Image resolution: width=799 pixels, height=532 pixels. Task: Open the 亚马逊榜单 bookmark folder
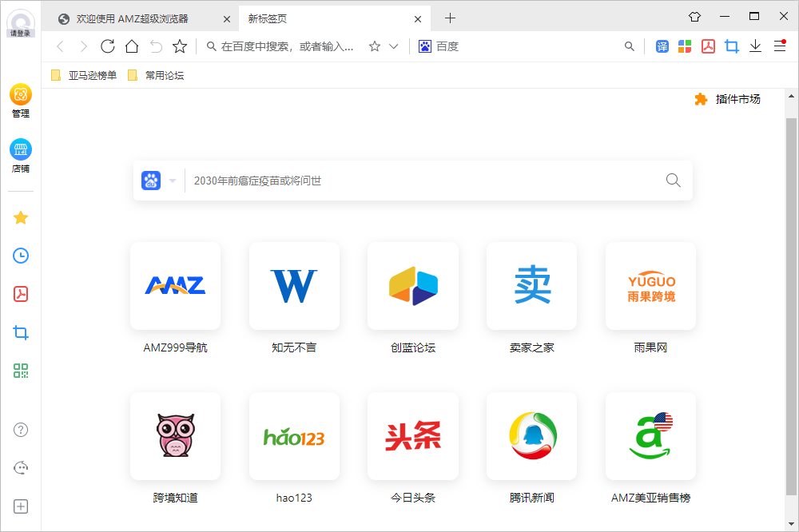point(84,75)
